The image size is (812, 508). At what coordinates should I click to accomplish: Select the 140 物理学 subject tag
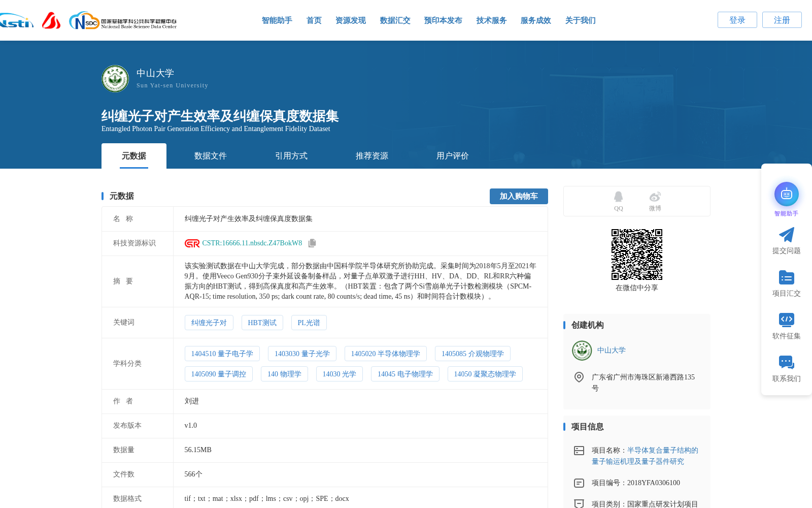(284, 374)
